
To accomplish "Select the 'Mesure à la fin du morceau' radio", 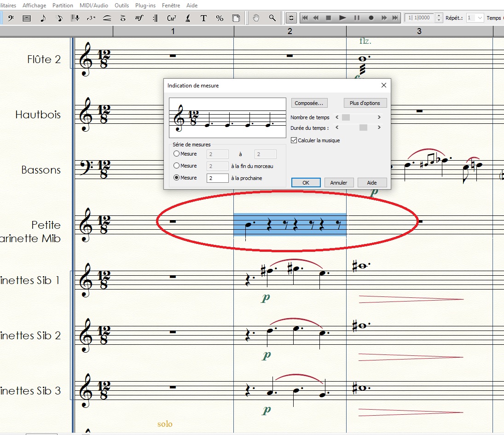I will pyautogui.click(x=176, y=166).
